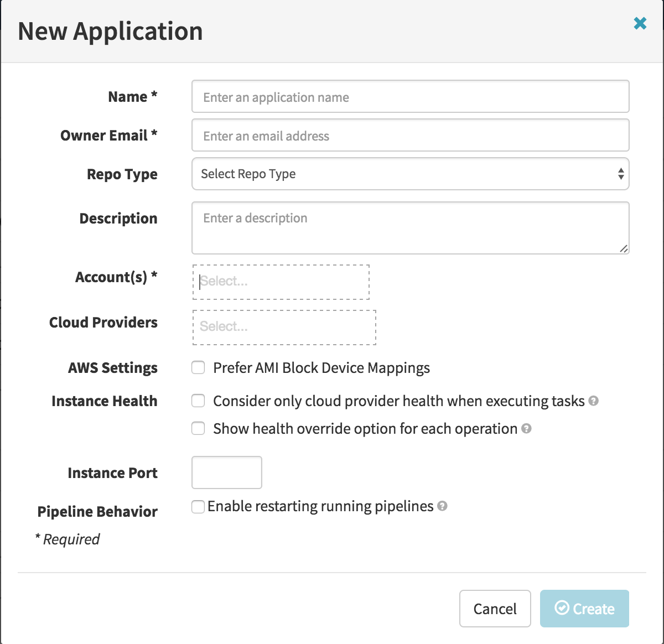The image size is (664, 644).
Task: Focus the application Name input field
Action: tap(410, 97)
